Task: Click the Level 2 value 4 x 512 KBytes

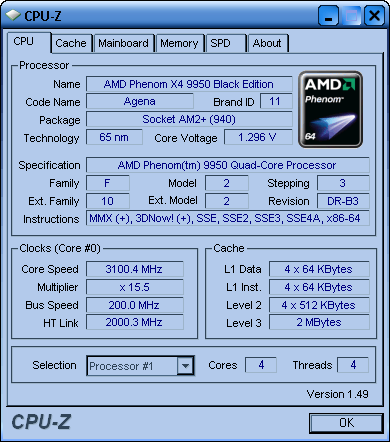Action: [x=319, y=305]
